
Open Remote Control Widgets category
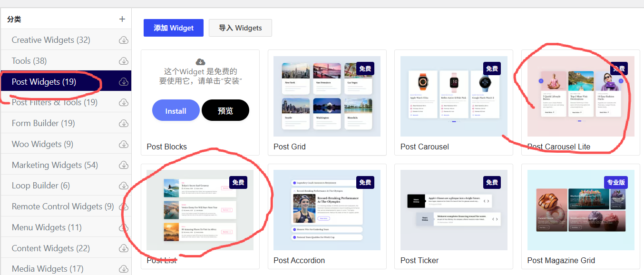point(63,206)
